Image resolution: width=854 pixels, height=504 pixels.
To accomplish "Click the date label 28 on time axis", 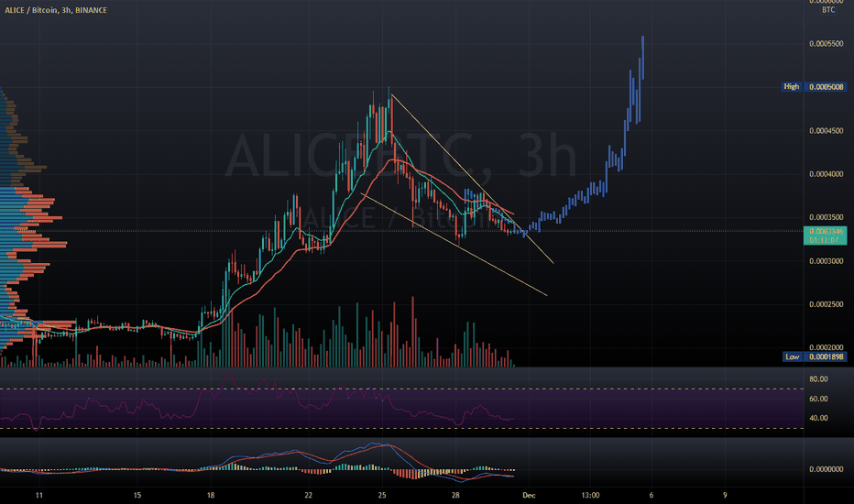I will tap(456, 495).
